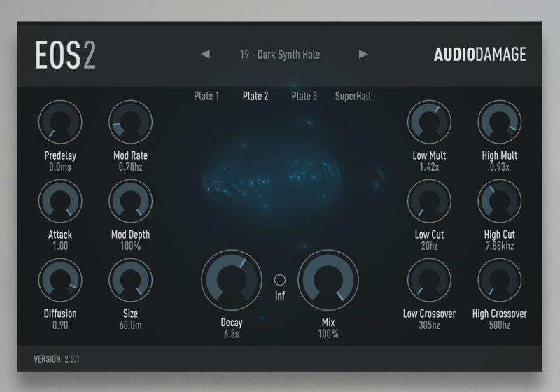Viewport: 560px width, 392px height.
Task: Open the preset name '19 - Dark Synth Hole'
Action: tap(280, 55)
